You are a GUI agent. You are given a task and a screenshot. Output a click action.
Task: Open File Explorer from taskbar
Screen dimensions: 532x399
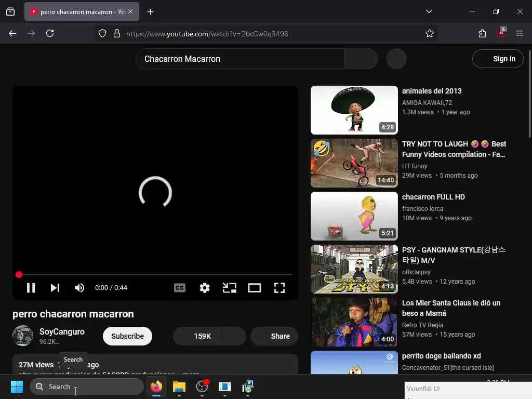pyautogui.click(x=179, y=387)
